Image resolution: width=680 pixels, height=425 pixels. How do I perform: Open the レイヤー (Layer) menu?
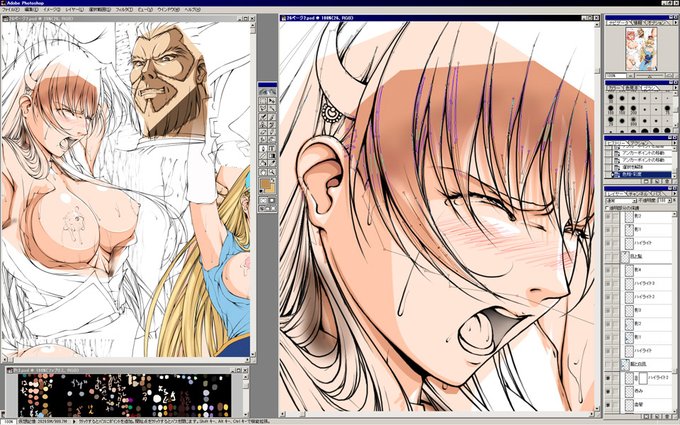point(75,9)
